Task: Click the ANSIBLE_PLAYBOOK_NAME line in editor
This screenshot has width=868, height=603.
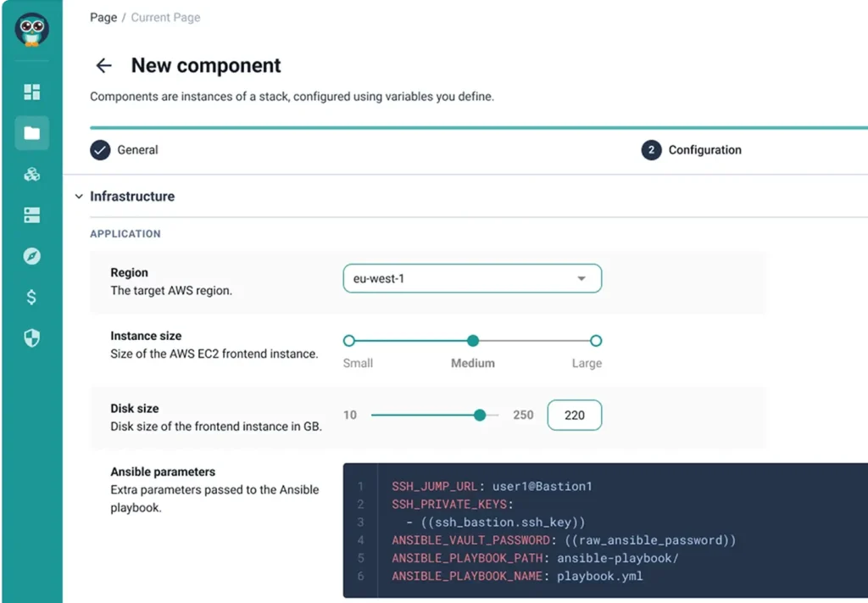Action: [x=517, y=576]
